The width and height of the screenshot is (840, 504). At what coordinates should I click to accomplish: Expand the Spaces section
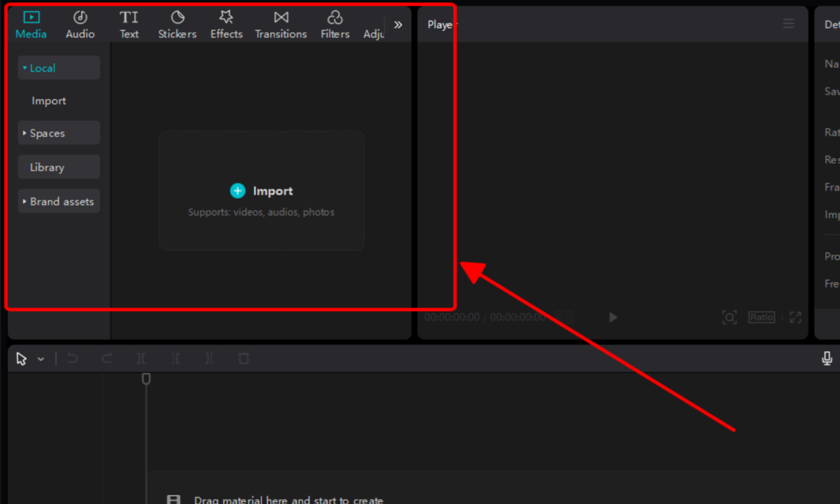(x=59, y=133)
